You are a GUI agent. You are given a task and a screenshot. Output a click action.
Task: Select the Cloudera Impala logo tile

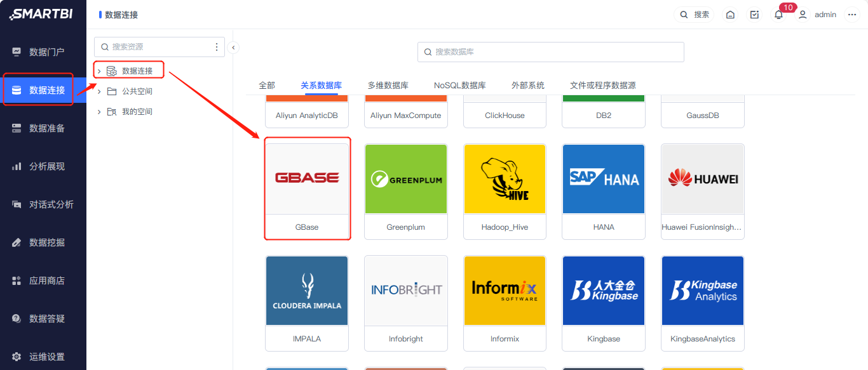pos(307,291)
